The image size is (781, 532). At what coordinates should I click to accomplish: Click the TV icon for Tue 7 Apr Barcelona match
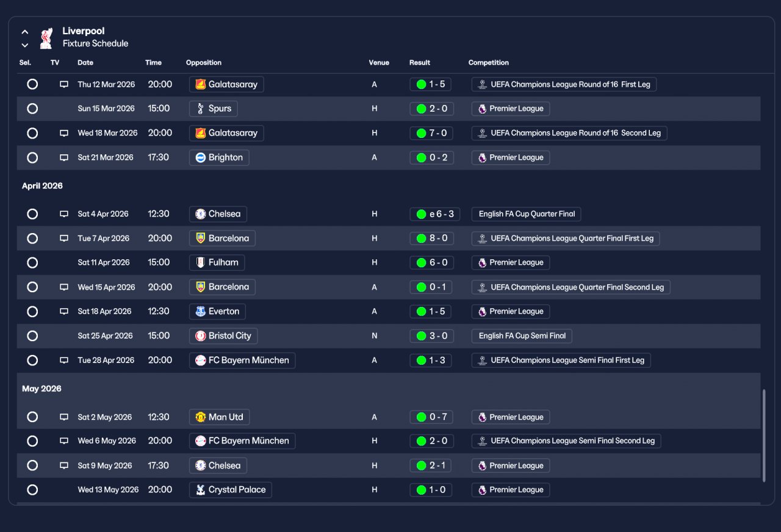[x=64, y=239]
